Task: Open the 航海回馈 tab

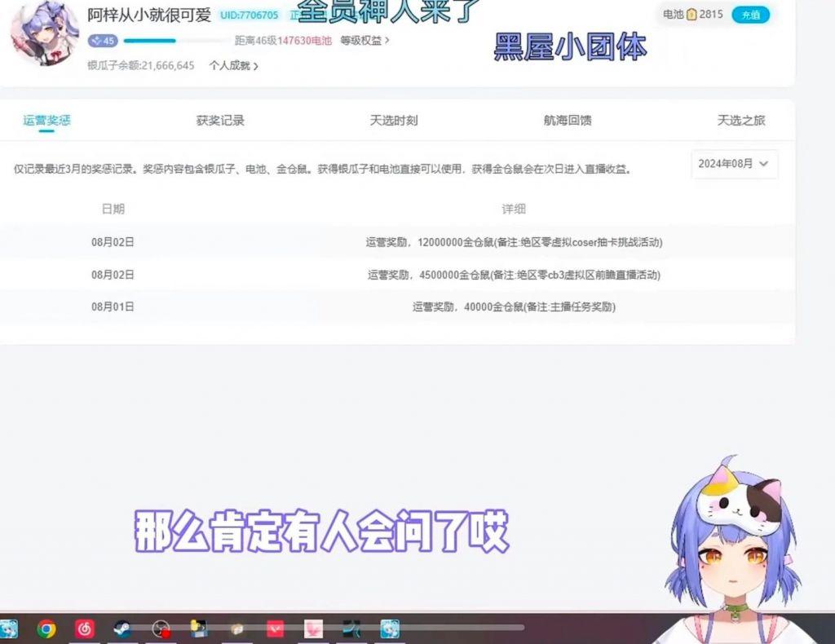Action: (568, 121)
